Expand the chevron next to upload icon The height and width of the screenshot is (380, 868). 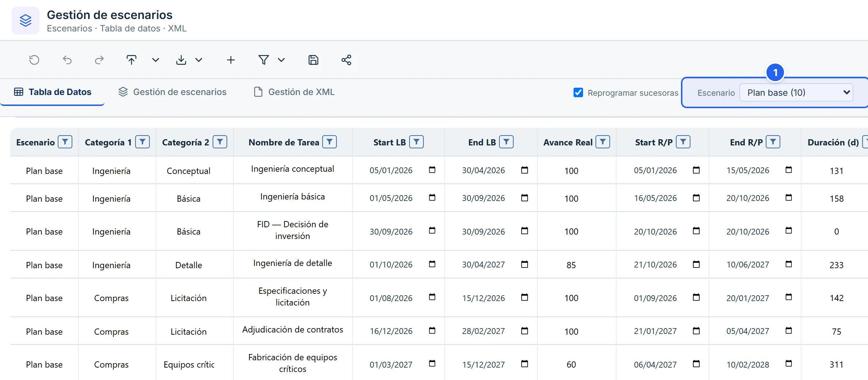[156, 60]
